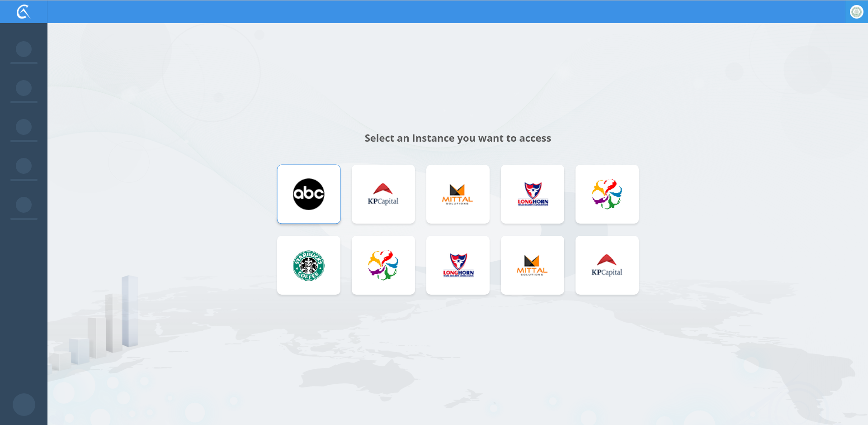Select the fourth sidebar circle icon
This screenshot has width=868, height=425.
tap(24, 166)
